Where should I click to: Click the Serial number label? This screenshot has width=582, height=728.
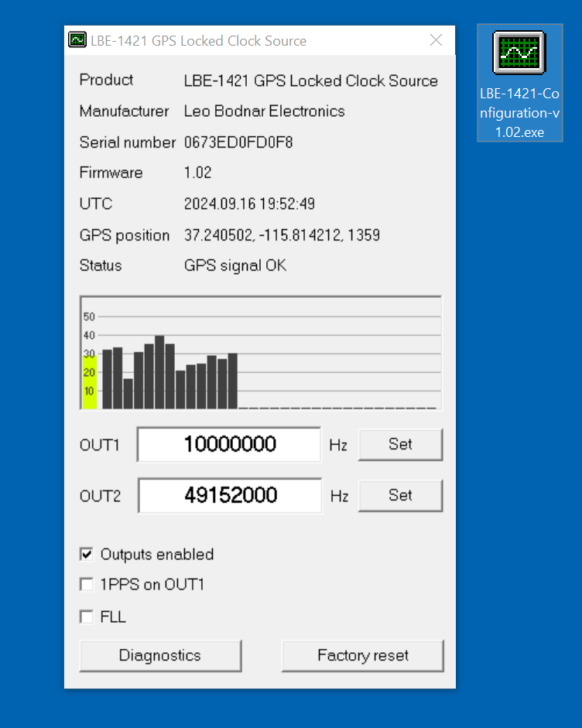click(128, 142)
